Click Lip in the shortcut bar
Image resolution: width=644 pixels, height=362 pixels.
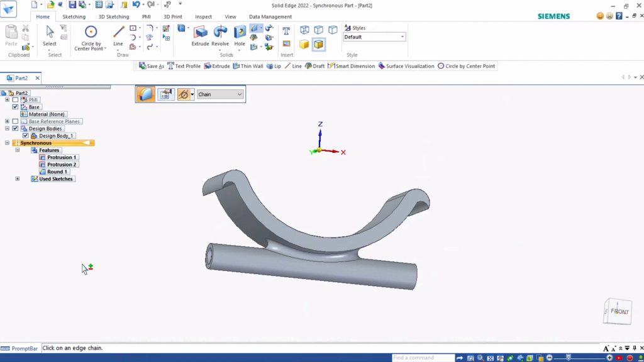[274, 66]
